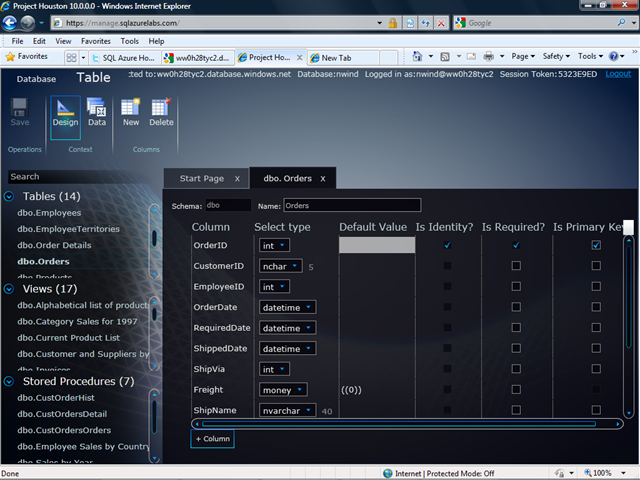Open the Favorites star button

coord(27,56)
